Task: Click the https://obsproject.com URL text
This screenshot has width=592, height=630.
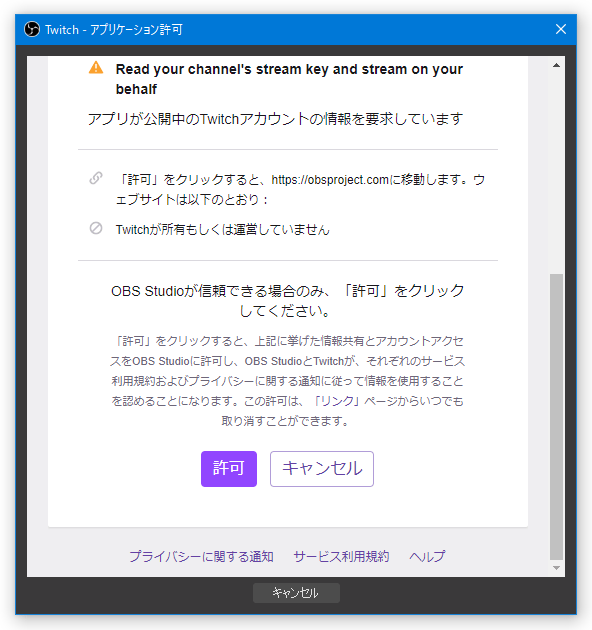Action: tap(330, 180)
